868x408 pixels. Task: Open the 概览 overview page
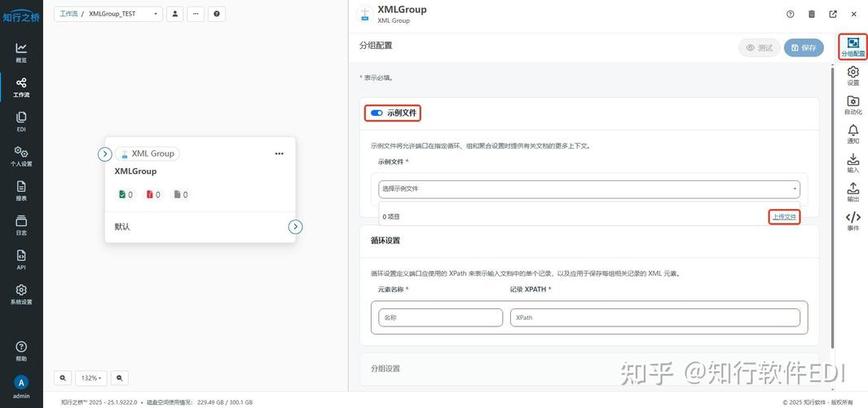click(x=21, y=53)
